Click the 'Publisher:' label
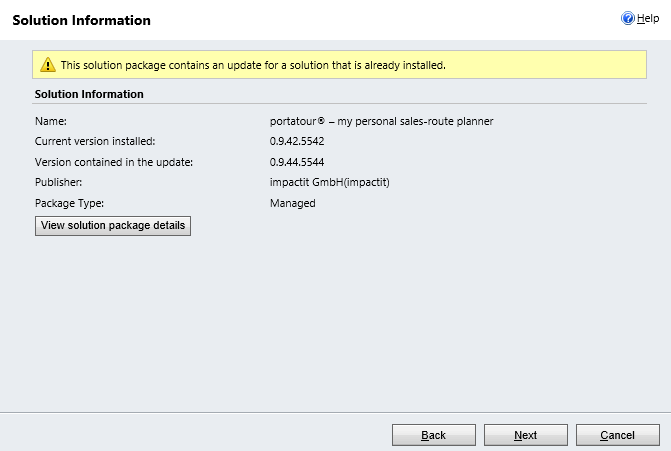 pyautogui.click(x=59, y=182)
